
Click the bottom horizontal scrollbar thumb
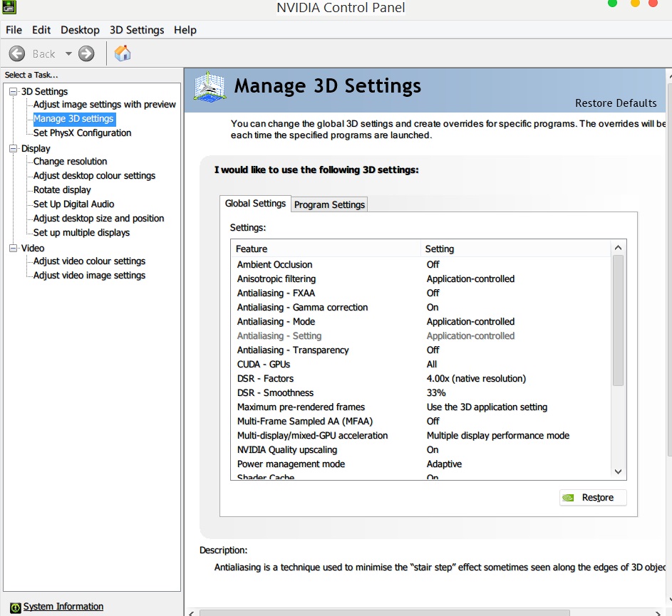click(x=384, y=613)
